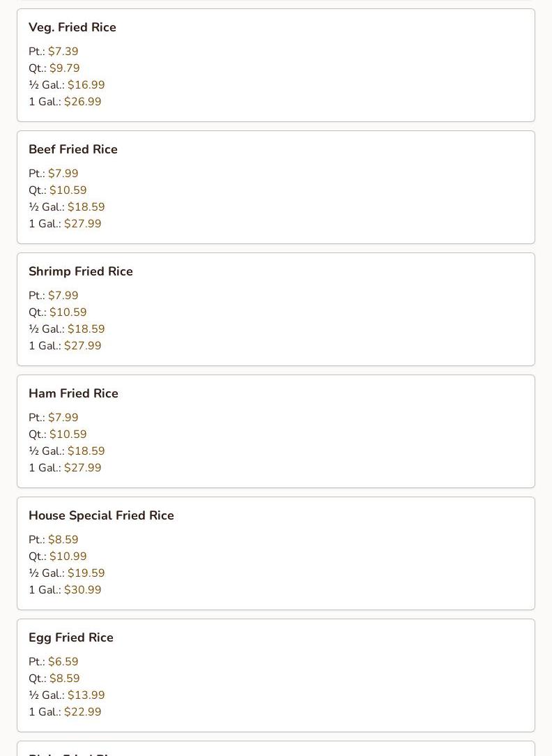Viewport: 552px width, 756px height.
Task: Pick Egg Fried Rice 1 gallon $22.99
Action: click(82, 712)
